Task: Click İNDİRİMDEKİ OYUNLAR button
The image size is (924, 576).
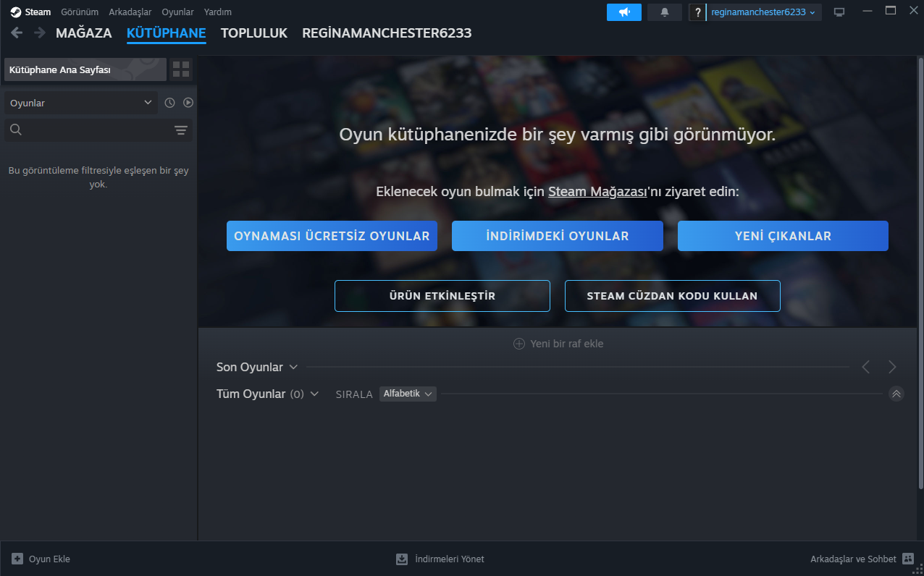Action: coord(558,236)
